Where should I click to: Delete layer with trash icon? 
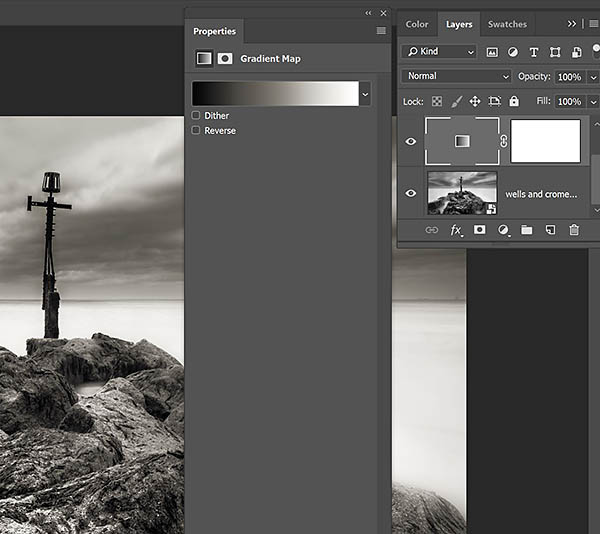574,230
